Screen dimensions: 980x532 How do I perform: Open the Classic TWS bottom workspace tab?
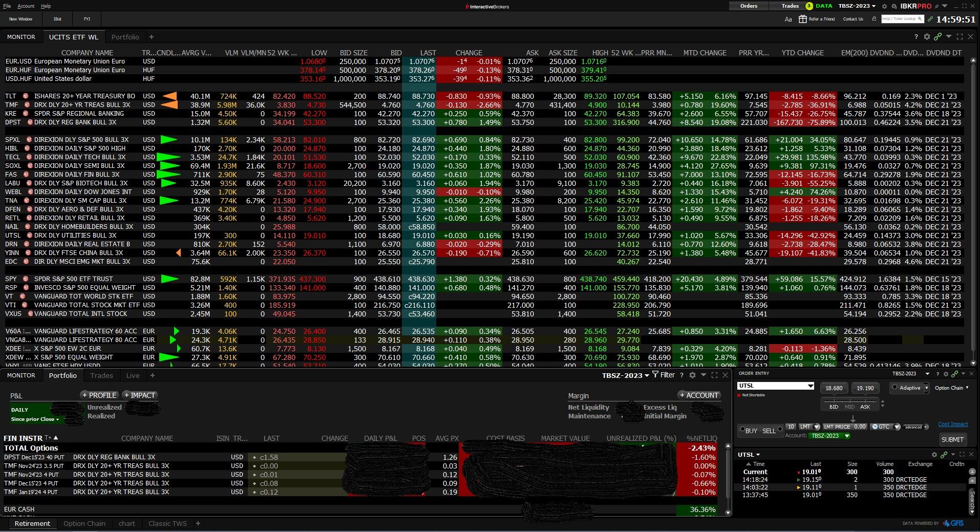pos(167,523)
